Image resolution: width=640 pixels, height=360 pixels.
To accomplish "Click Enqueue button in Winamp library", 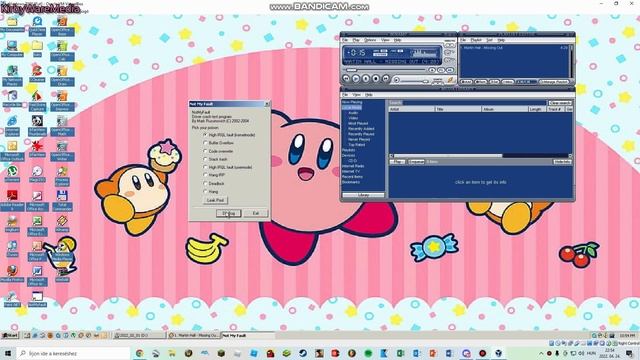I will (416, 162).
